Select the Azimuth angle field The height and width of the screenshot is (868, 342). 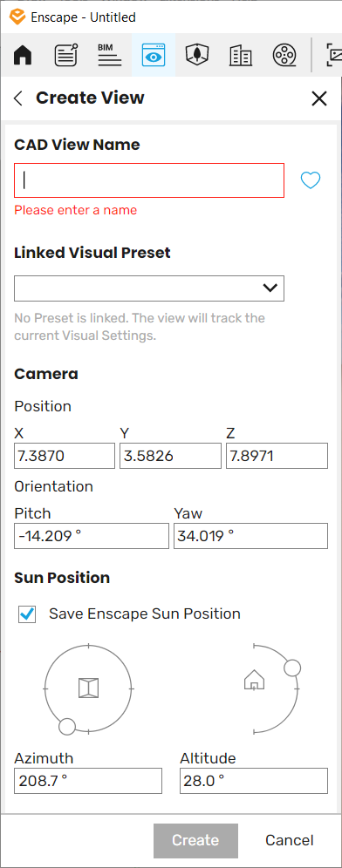tap(88, 781)
